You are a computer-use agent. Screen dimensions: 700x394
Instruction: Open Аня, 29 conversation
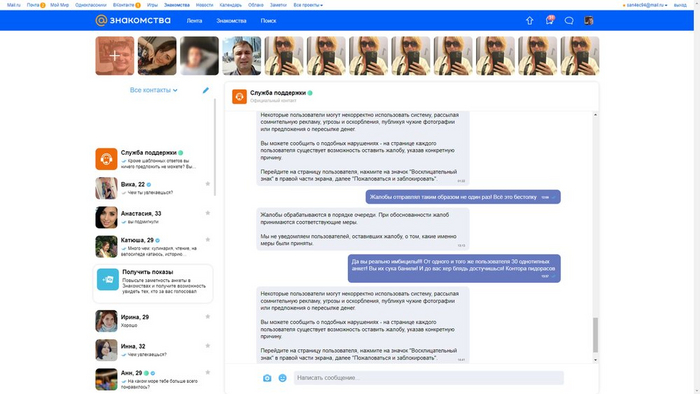point(153,379)
